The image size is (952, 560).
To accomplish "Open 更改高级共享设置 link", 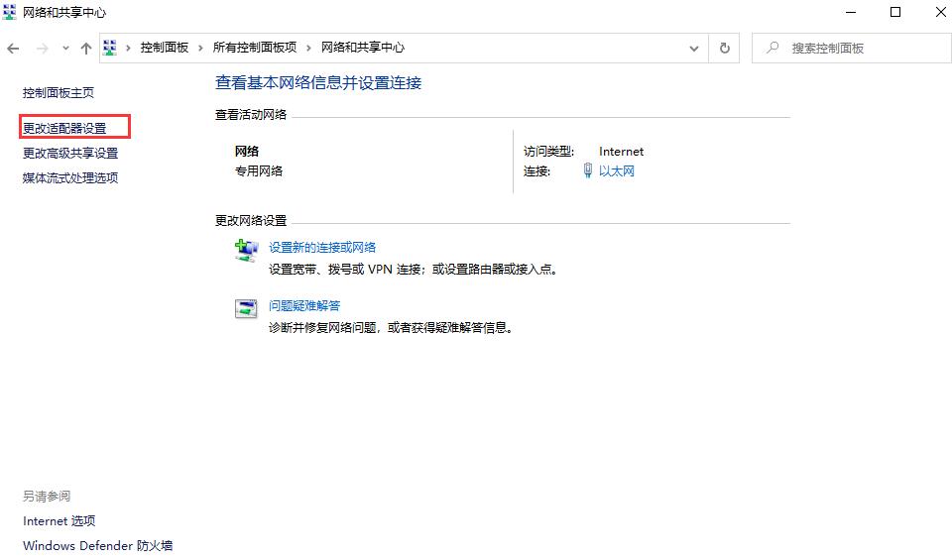I will click(70, 153).
